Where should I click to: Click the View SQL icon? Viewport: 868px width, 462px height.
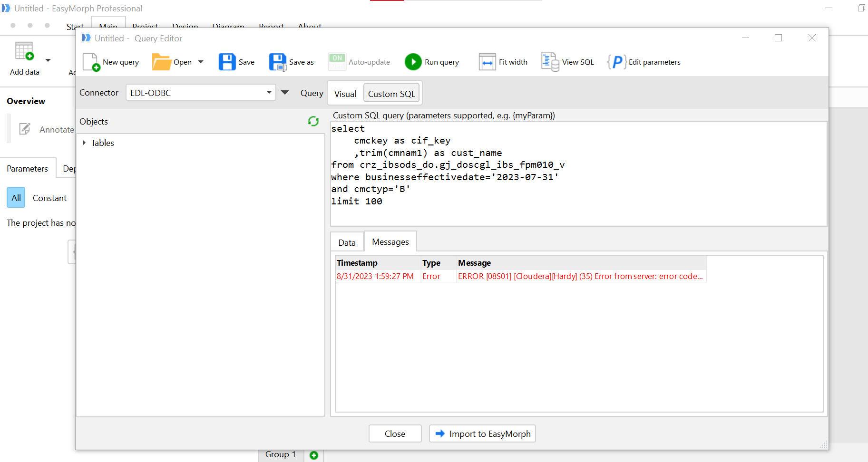pyautogui.click(x=550, y=62)
